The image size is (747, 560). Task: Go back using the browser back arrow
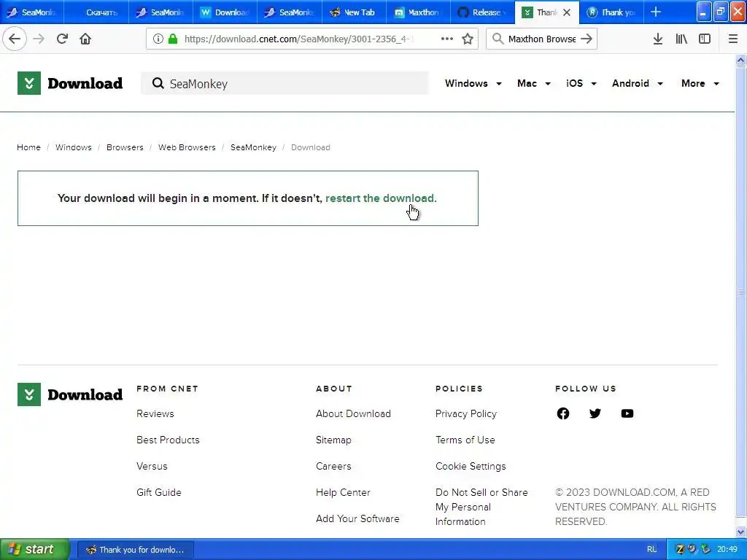[x=15, y=39]
